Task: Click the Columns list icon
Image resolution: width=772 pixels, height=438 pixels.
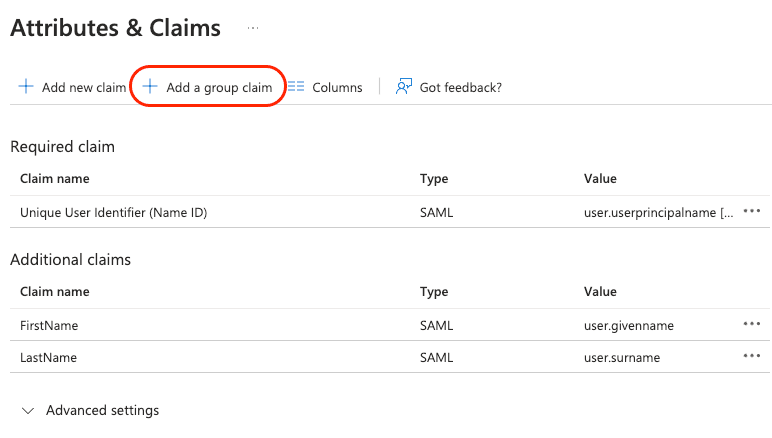Action: 296,87
